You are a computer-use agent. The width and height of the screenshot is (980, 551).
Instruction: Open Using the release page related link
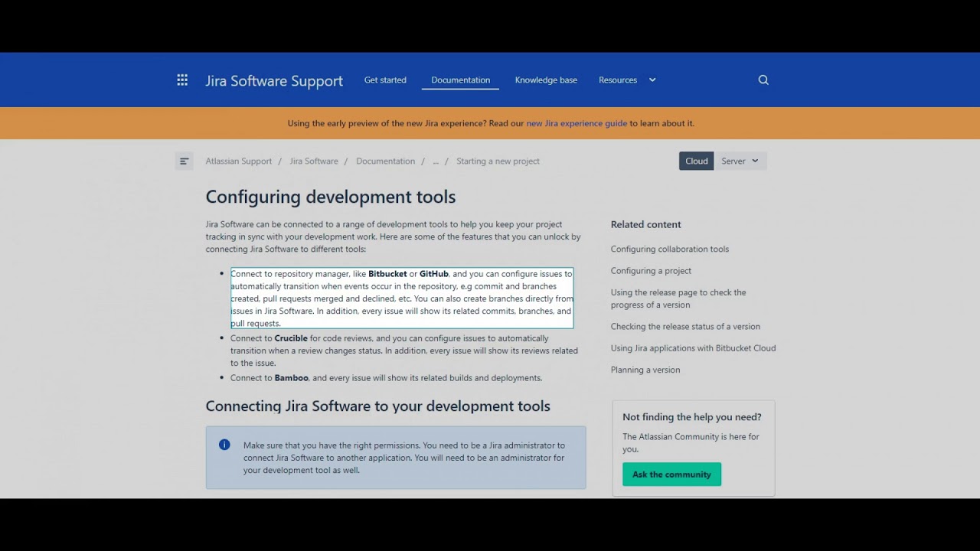click(678, 298)
